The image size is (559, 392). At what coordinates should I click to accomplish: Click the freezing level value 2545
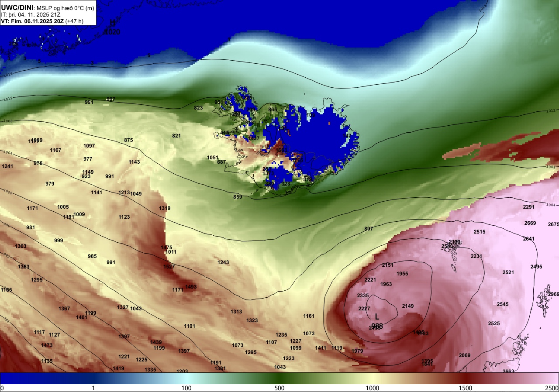point(503,304)
